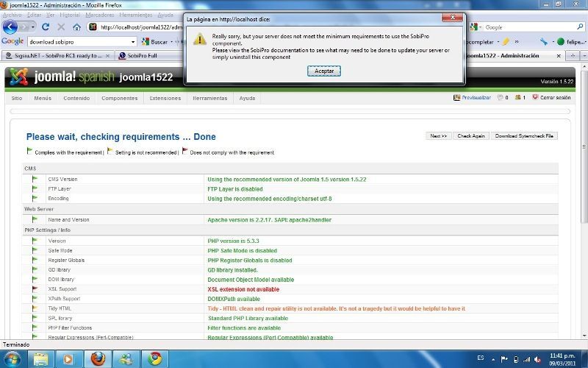Open the Herramientas menu in Firefox menu bar

[136, 15]
